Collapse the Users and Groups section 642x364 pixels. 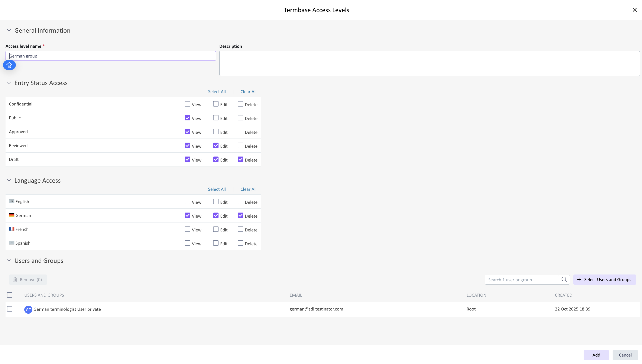pyautogui.click(x=9, y=260)
